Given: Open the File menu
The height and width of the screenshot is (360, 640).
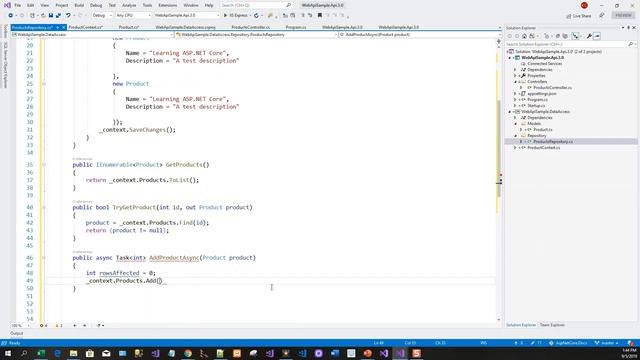Looking at the screenshot, I should 18,5.
